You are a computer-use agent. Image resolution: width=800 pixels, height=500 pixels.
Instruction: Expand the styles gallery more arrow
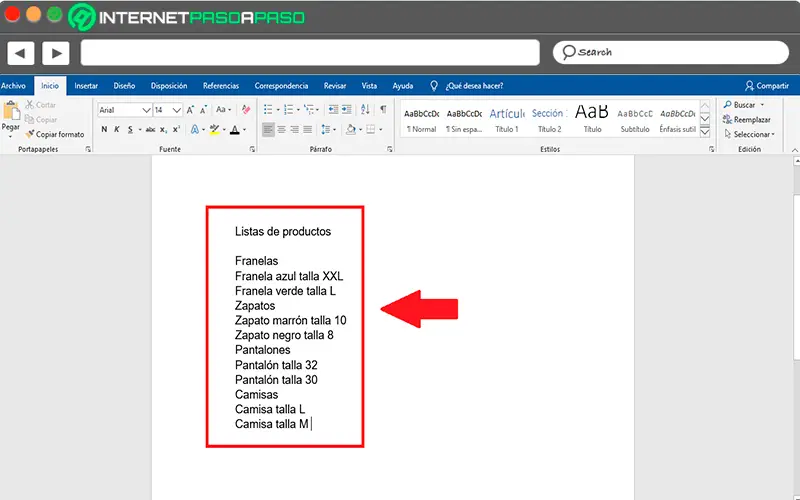pyautogui.click(x=705, y=132)
